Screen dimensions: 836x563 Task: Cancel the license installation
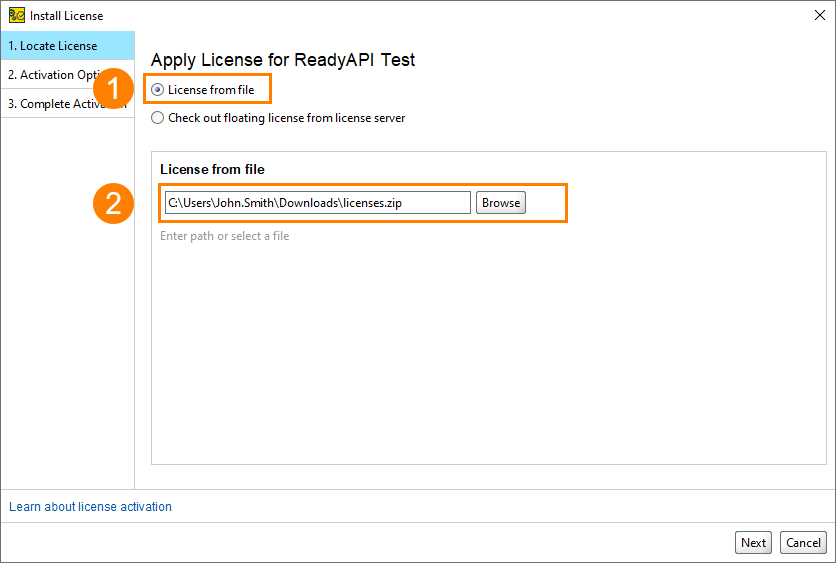pyautogui.click(x=803, y=543)
